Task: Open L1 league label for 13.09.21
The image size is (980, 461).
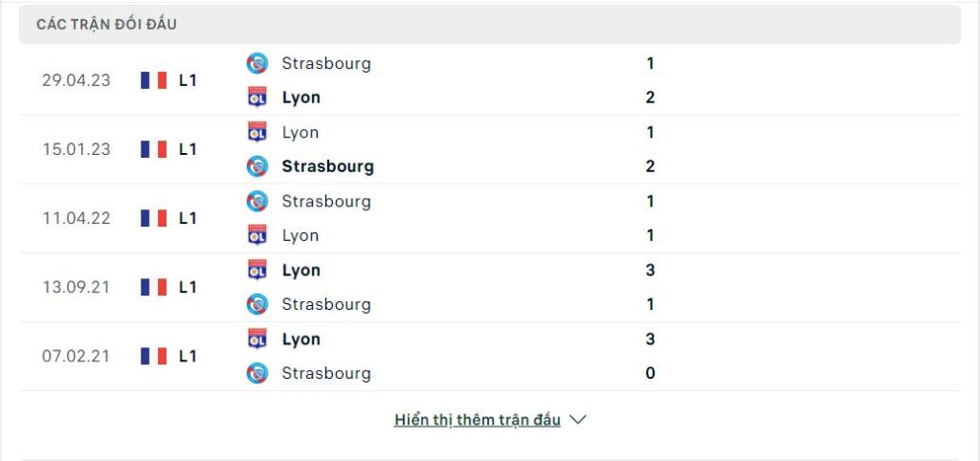Action: pyautogui.click(x=188, y=287)
